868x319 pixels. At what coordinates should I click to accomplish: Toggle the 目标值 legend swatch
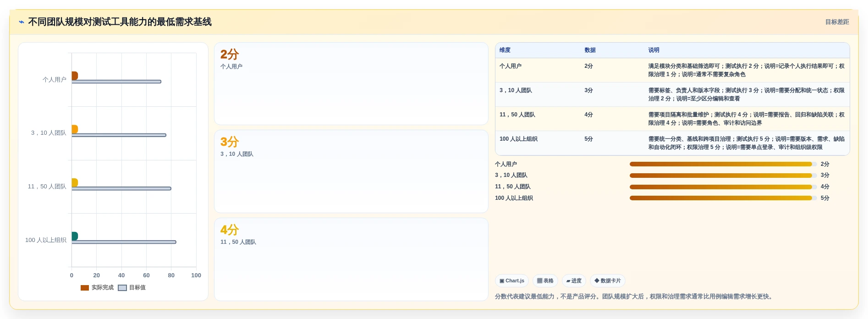coord(122,288)
